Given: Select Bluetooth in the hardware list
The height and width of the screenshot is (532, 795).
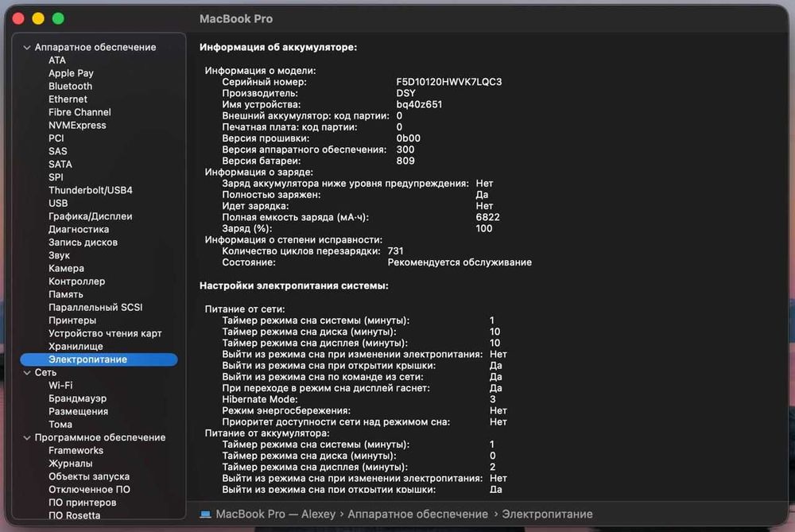Looking at the screenshot, I should [x=71, y=86].
